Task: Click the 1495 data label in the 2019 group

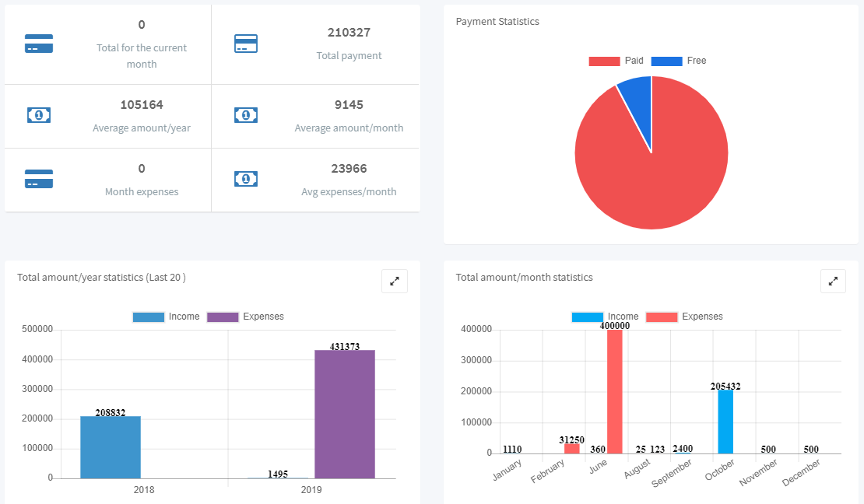Action: [x=278, y=474]
